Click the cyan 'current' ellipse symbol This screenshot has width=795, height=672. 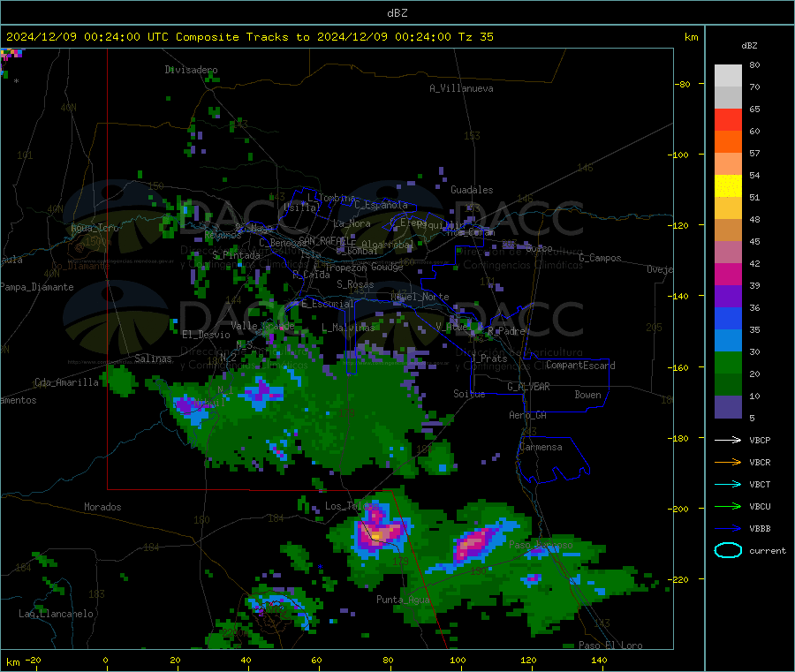[728, 550]
